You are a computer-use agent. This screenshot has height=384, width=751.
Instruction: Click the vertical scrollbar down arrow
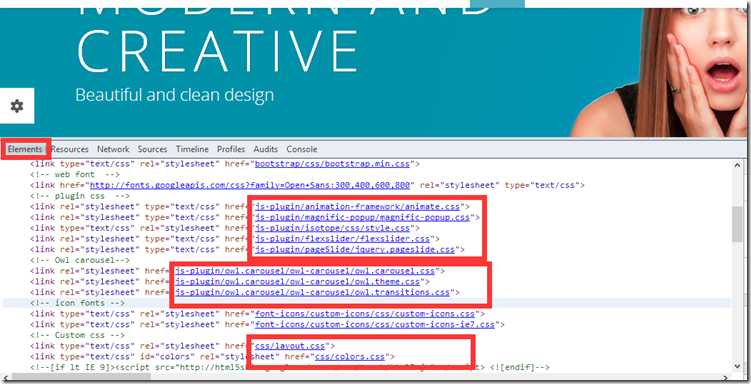click(737, 366)
